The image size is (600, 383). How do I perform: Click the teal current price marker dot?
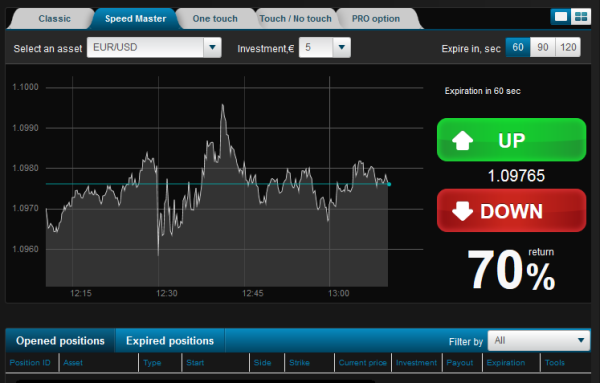pos(389,184)
